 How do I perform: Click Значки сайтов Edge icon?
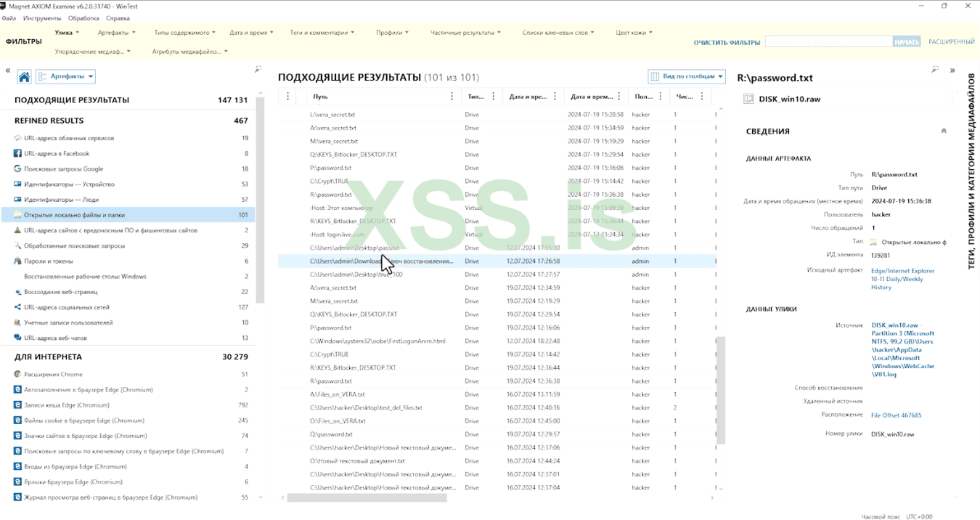(17, 436)
